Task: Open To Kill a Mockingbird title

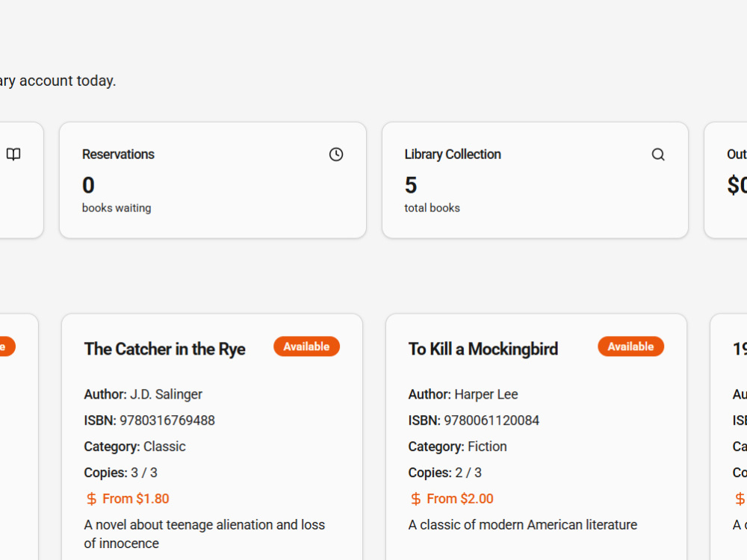Action: [x=483, y=349]
